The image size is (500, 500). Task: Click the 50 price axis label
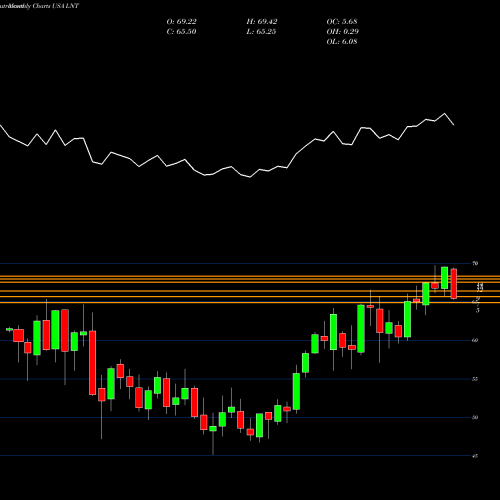click(x=475, y=417)
